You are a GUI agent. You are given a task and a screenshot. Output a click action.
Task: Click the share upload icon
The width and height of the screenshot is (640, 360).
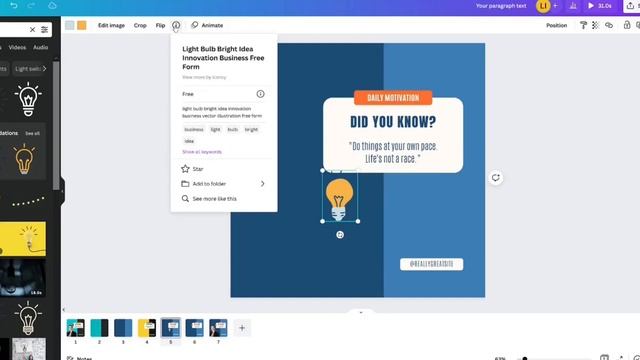pyautogui.click(x=630, y=6)
